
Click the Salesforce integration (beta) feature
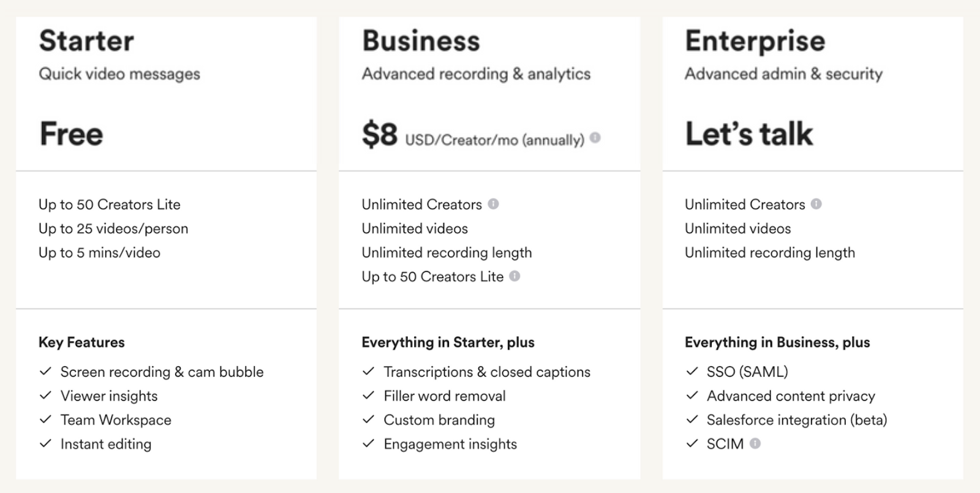click(796, 420)
